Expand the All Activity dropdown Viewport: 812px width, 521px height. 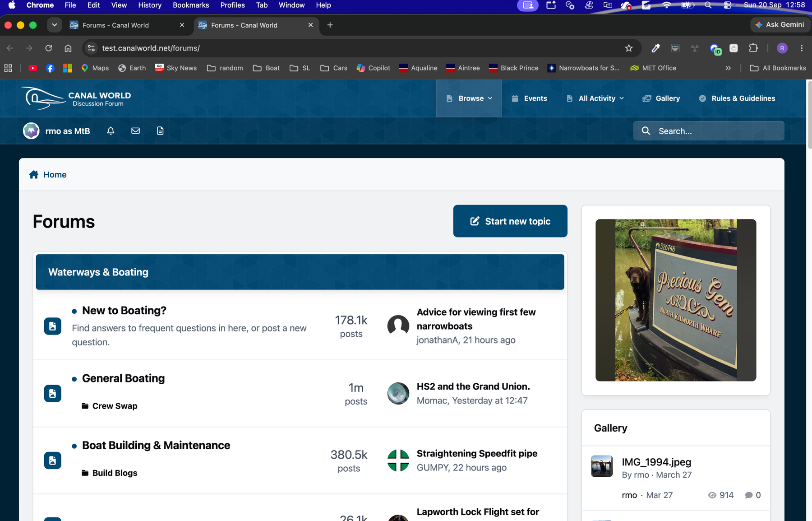595,98
